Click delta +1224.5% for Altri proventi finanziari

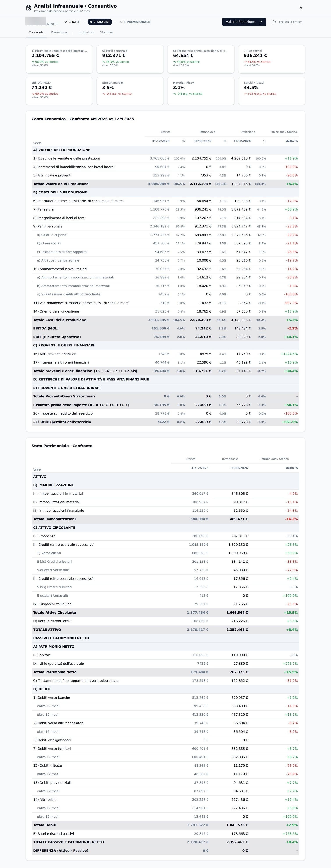(289, 354)
